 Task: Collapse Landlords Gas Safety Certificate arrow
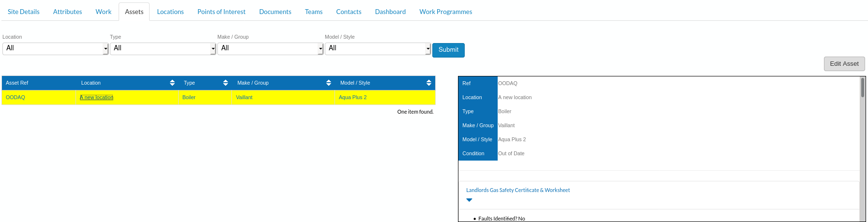[x=469, y=200]
